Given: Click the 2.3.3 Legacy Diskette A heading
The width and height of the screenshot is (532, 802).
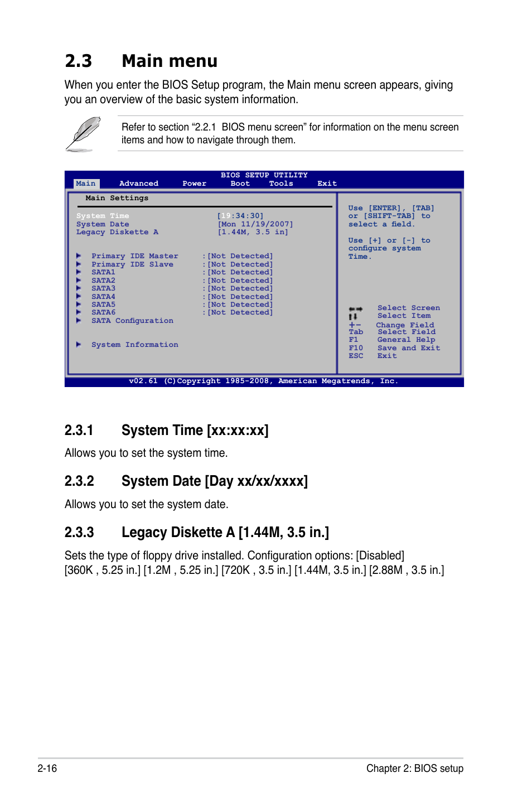Looking at the screenshot, I should (x=197, y=533).
